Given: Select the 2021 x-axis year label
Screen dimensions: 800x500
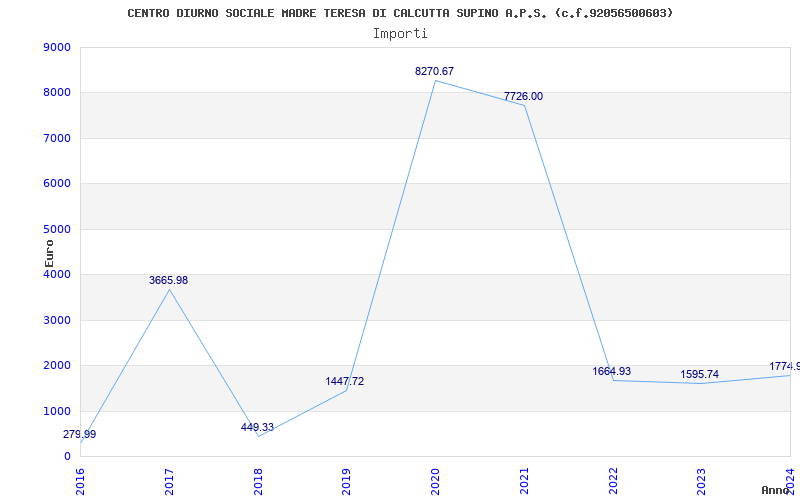Looking at the screenshot, I should pos(524,481).
